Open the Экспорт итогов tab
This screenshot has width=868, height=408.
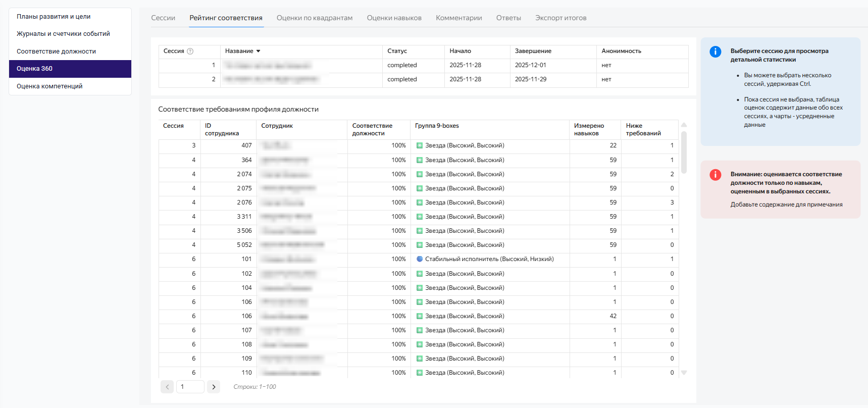tap(560, 18)
